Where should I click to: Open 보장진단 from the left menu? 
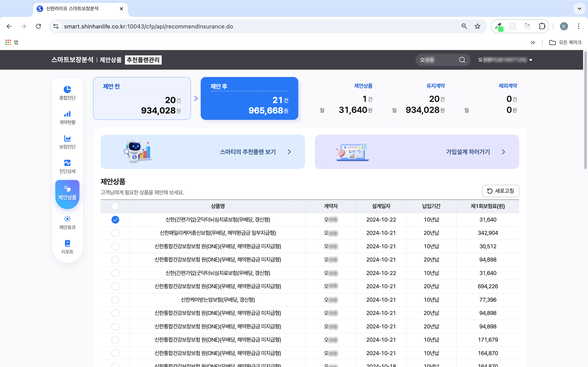point(67,142)
